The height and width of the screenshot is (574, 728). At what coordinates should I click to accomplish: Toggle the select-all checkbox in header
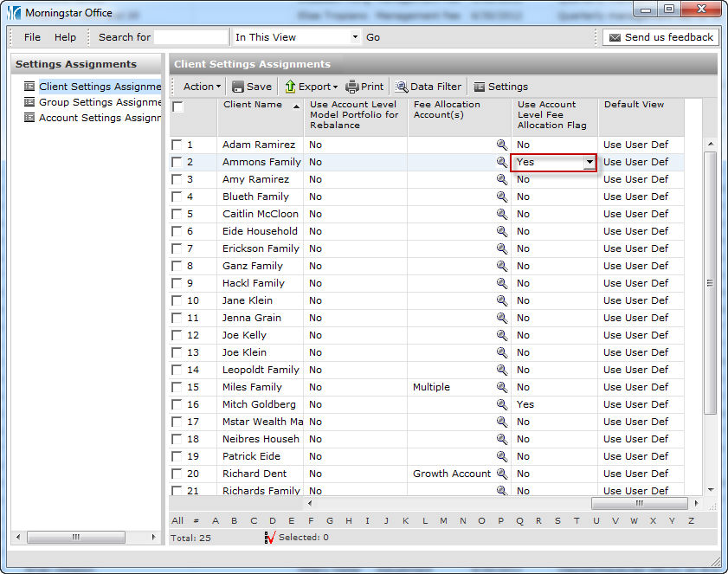177,106
